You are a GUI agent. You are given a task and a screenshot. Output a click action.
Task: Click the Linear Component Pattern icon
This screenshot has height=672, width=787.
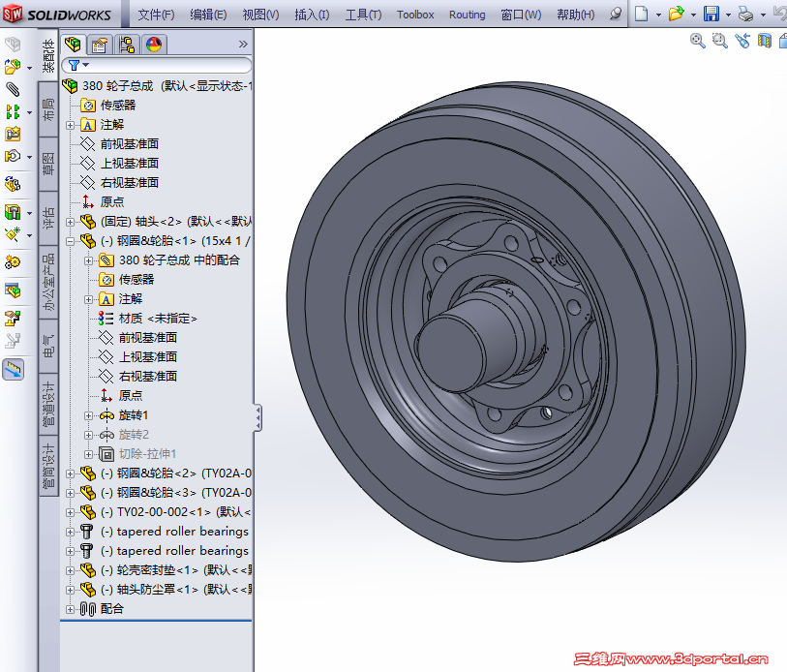point(13,111)
